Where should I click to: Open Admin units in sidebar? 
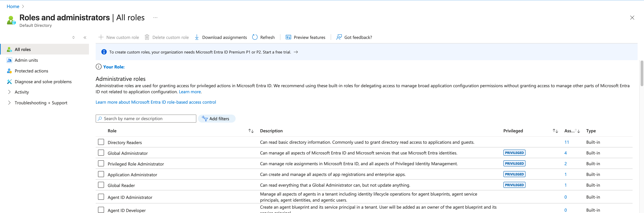click(26, 60)
